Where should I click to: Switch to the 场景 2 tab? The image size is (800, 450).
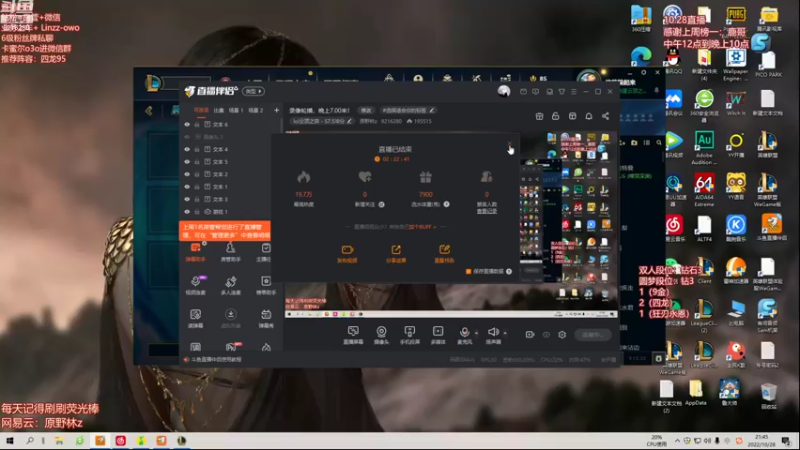click(x=256, y=110)
